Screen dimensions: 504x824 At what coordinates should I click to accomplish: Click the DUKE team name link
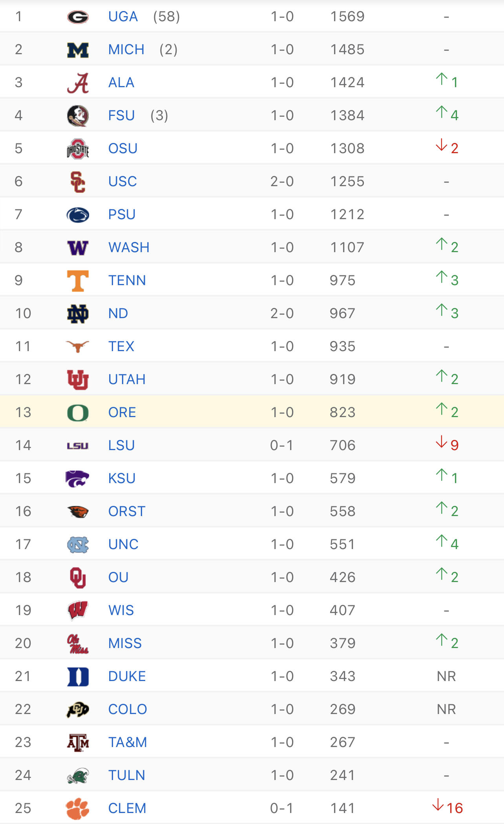coord(127,676)
